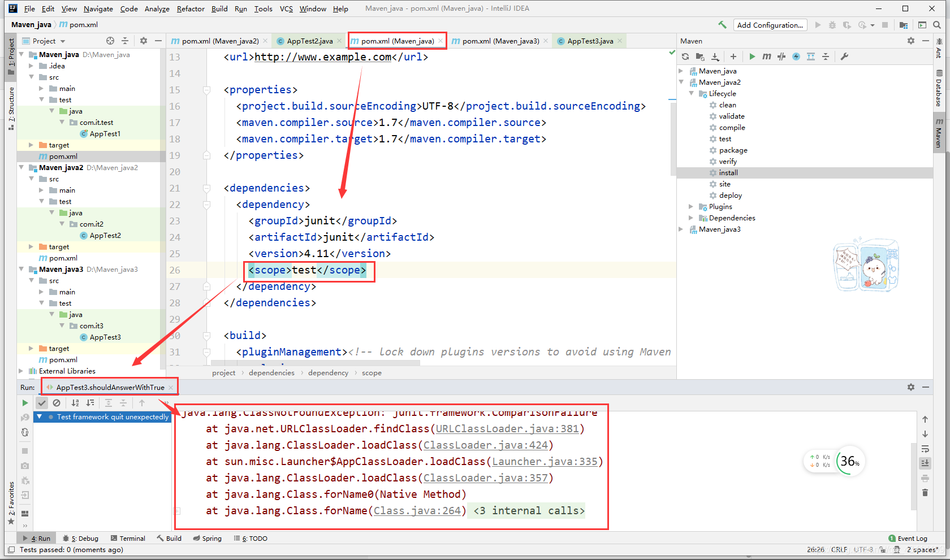Click Execute Maven Goal 'm' icon

(x=767, y=57)
